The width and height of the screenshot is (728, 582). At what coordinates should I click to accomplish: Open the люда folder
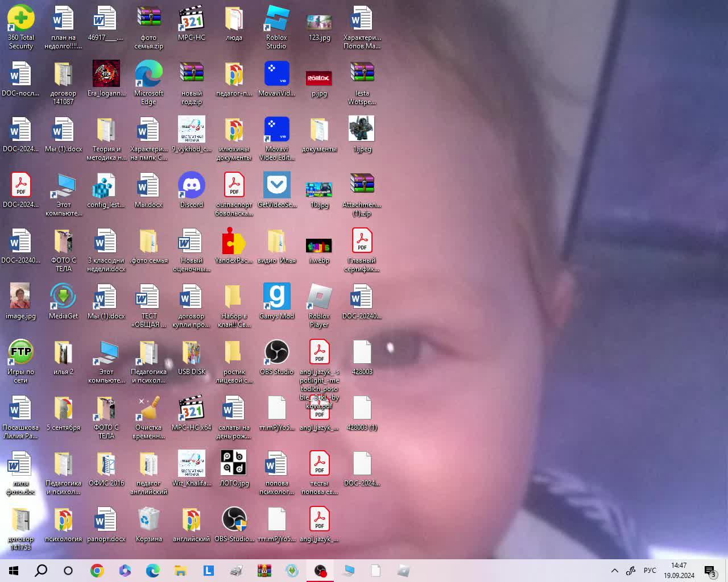[x=234, y=23]
